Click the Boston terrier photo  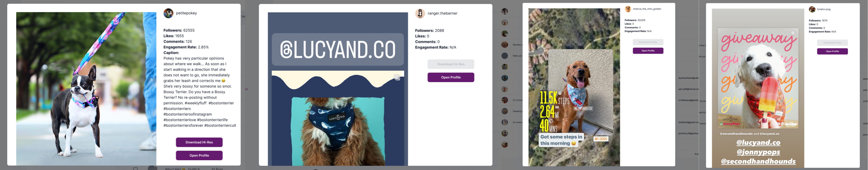86,89
